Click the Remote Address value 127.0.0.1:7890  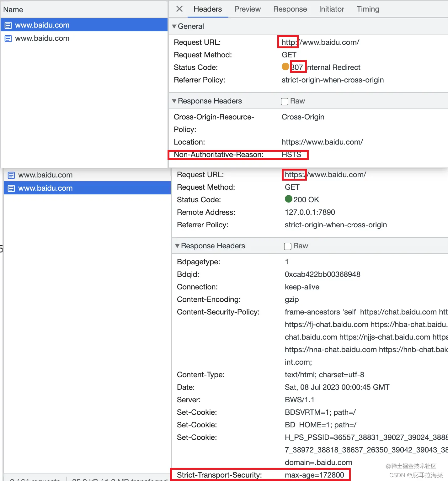pos(310,212)
